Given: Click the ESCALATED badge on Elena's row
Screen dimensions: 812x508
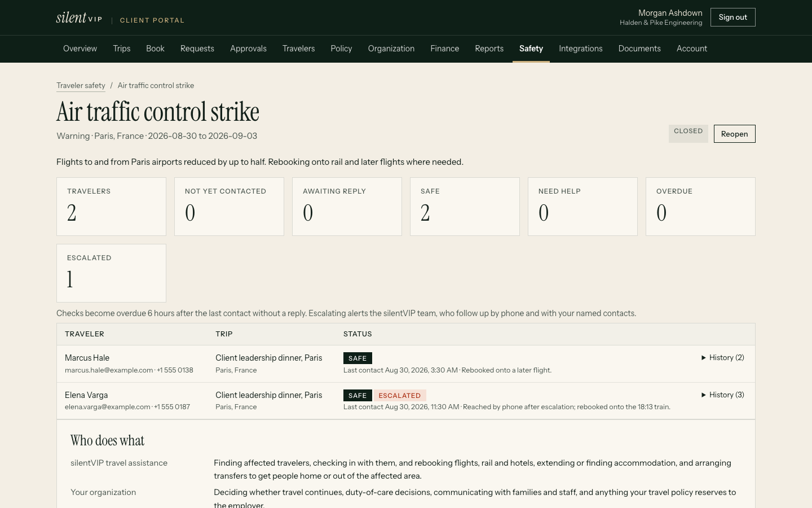Looking at the screenshot, I should pyautogui.click(x=400, y=396).
